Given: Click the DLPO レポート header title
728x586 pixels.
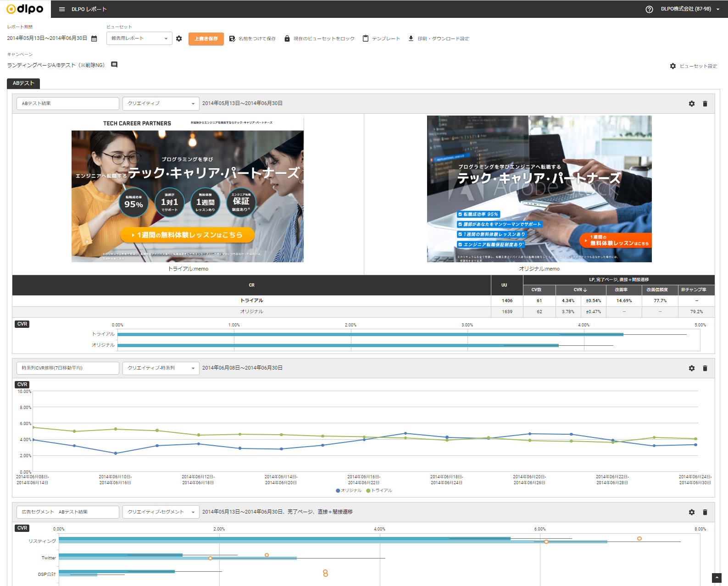Looking at the screenshot, I should pos(89,9).
